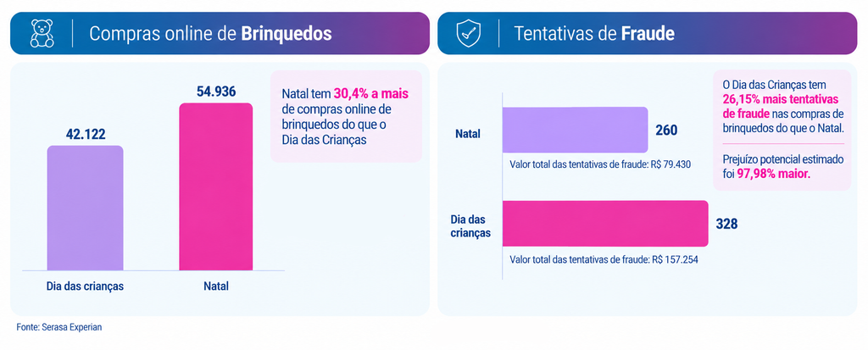Click the pink Natal vertical bar
Image resolution: width=868 pixels, height=350 pixels.
(216, 186)
